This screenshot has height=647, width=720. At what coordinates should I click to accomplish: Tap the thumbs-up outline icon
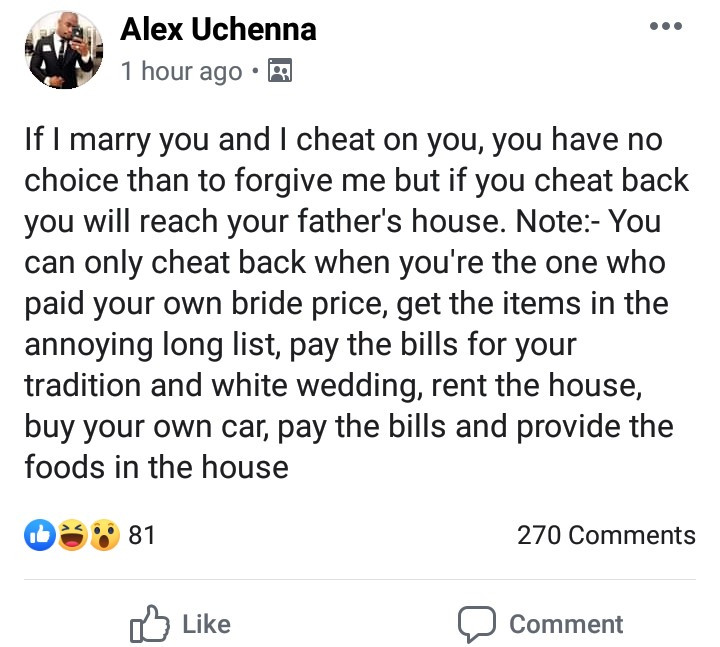[x=147, y=624]
